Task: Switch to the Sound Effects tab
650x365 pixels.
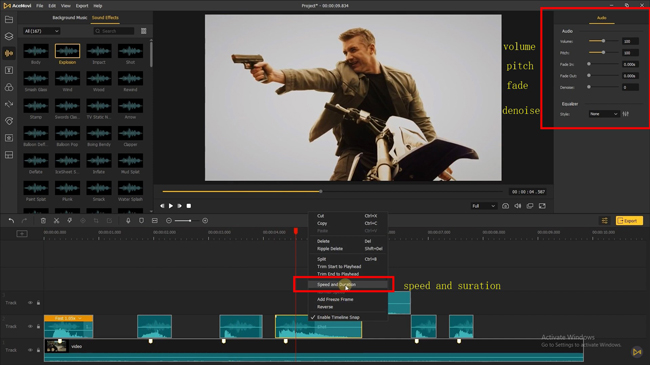Action: (105, 18)
